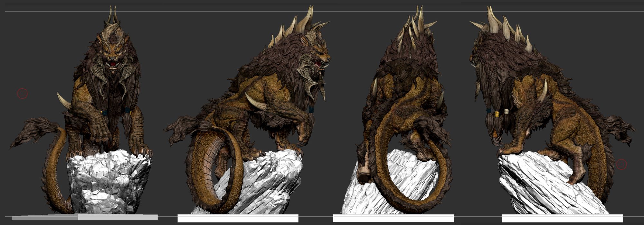Select white base plate under left-facing side view
The image size is (644, 225).
coord(562,219)
